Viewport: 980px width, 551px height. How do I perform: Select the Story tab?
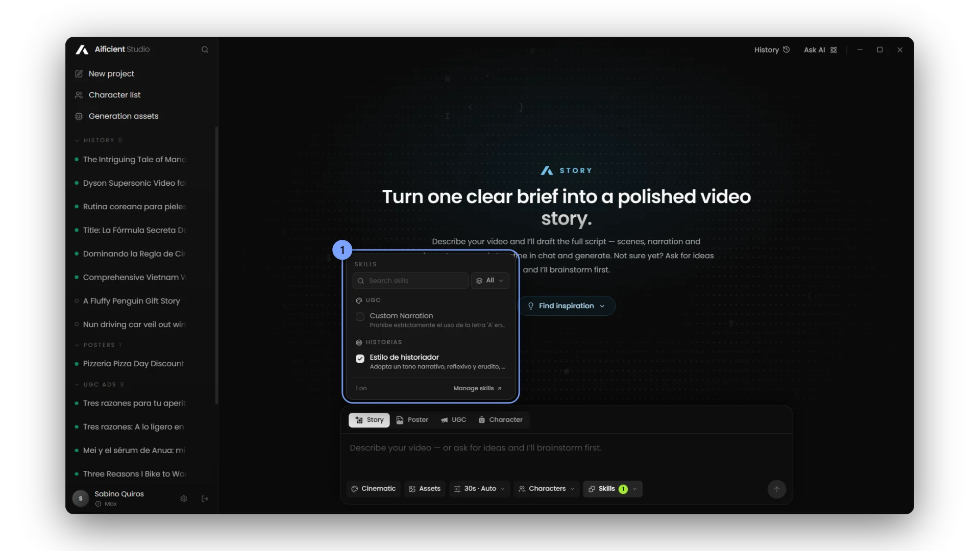[369, 420]
